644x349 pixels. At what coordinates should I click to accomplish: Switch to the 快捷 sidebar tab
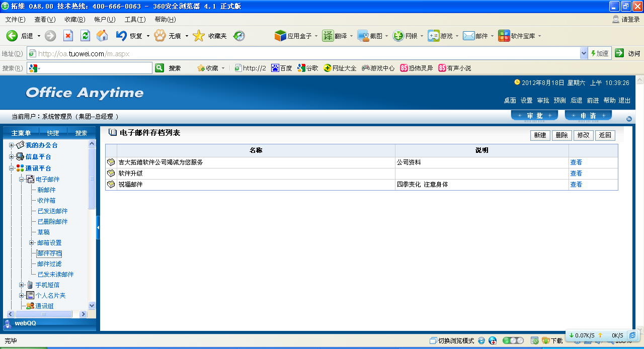pyautogui.click(x=53, y=133)
